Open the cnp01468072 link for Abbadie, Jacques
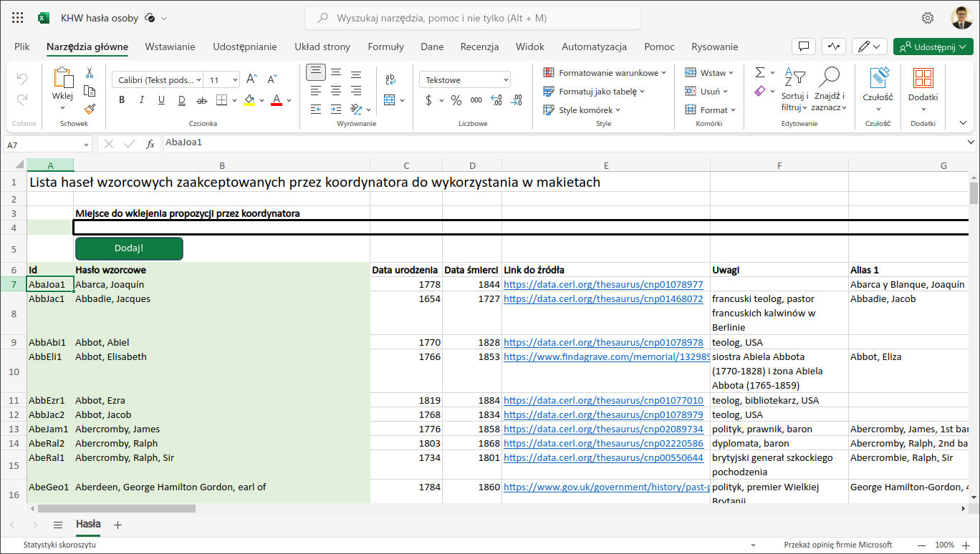Image resolution: width=980 pixels, height=554 pixels. coord(603,299)
